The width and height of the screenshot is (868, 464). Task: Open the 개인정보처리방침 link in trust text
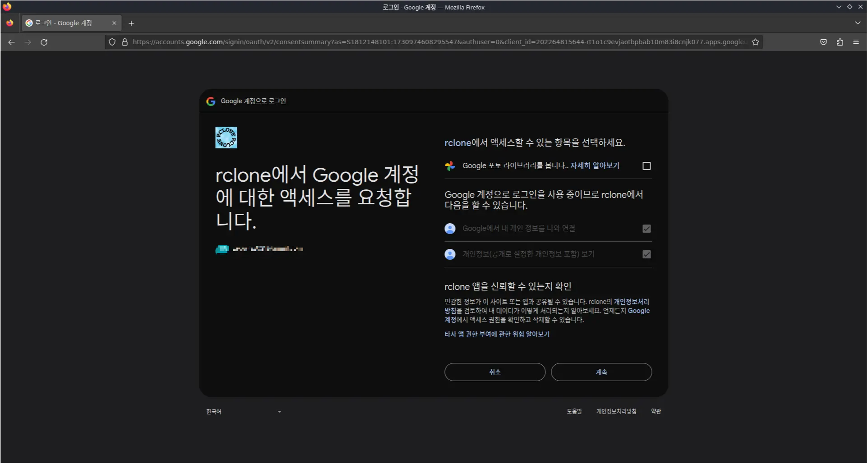631,302
